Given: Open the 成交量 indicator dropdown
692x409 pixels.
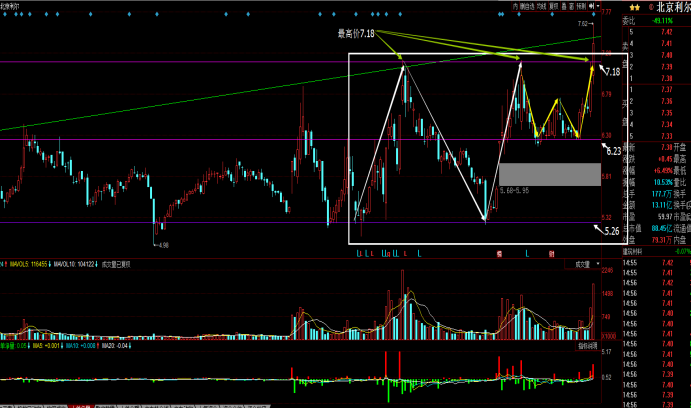Looking at the screenshot, I should coord(580,265).
